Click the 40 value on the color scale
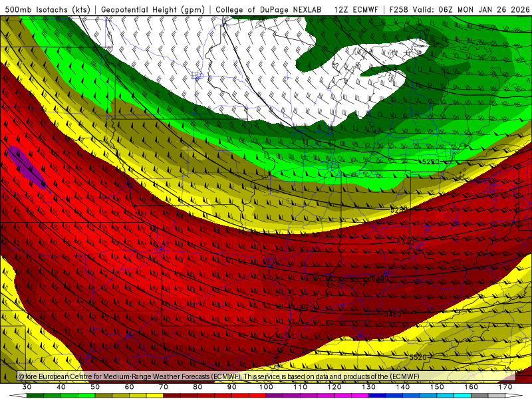 click(x=61, y=387)
